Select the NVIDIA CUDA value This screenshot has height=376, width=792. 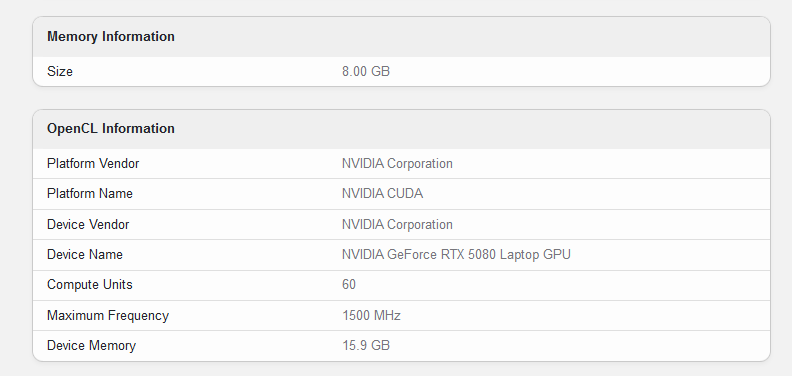tap(382, 194)
